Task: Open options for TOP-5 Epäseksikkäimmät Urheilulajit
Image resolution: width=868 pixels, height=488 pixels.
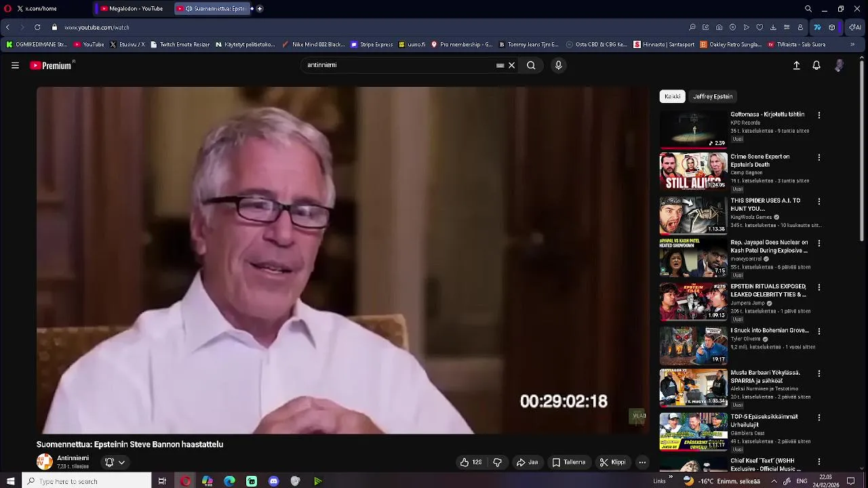Action: (818, 418)
